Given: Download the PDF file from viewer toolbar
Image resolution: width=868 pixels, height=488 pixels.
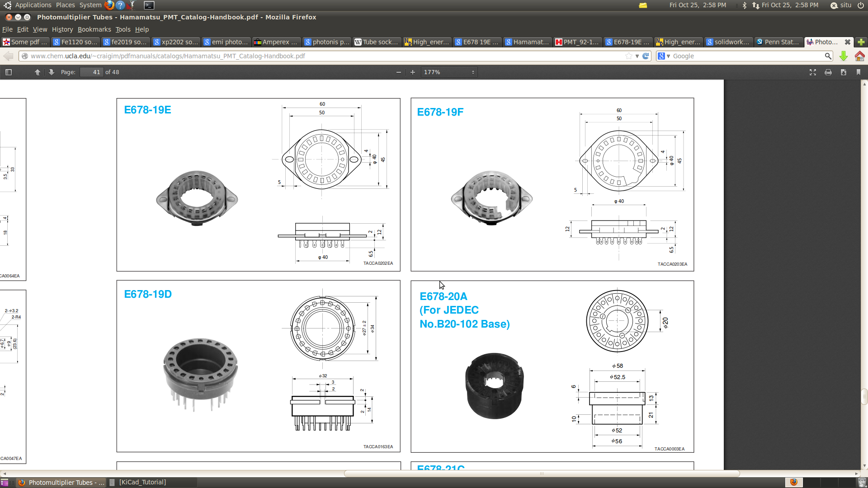Looking at the screenshot, I should [843, 72].
